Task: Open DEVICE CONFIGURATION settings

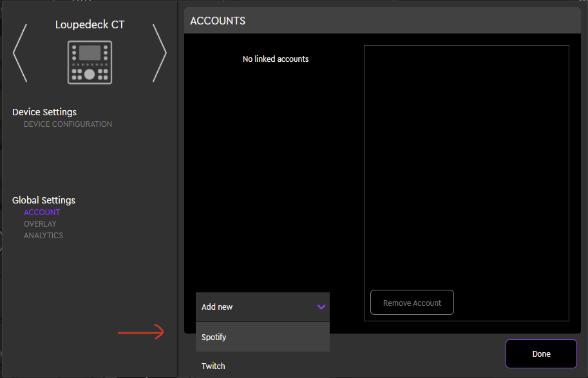Action: click(68, 124)
